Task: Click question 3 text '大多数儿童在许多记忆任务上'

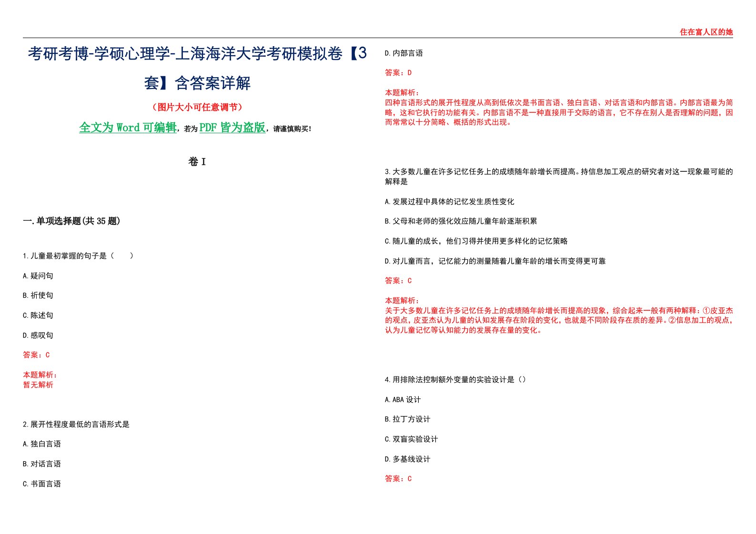Action: click(559, 177)
